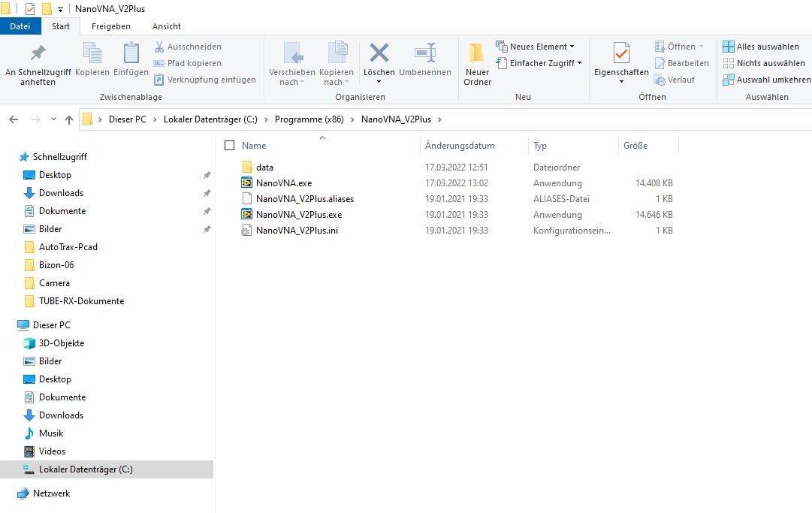This screenshot has height=513, width=812.
Task: Switch to the Freigeben tab
Action: coord(111,26)
